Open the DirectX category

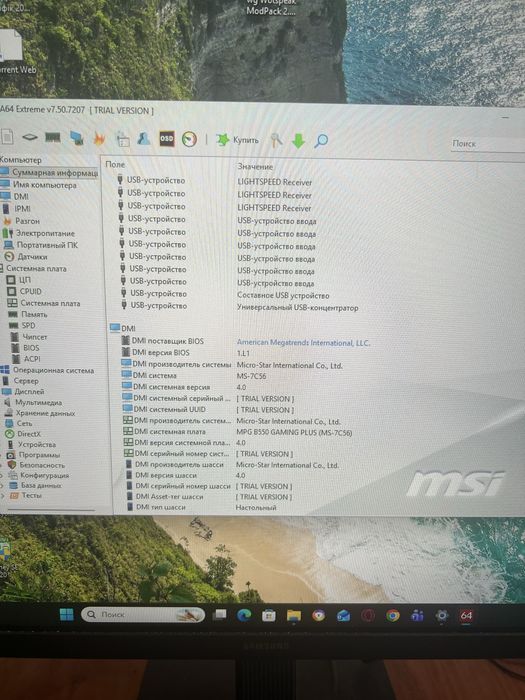(29, 434)
